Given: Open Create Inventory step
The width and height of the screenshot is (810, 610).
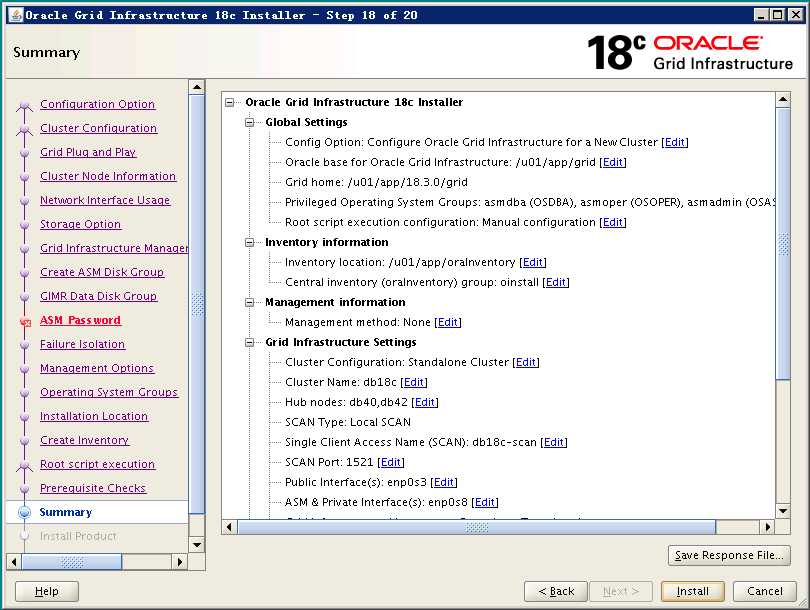Looking at the screenshot, I should (85, 441).
